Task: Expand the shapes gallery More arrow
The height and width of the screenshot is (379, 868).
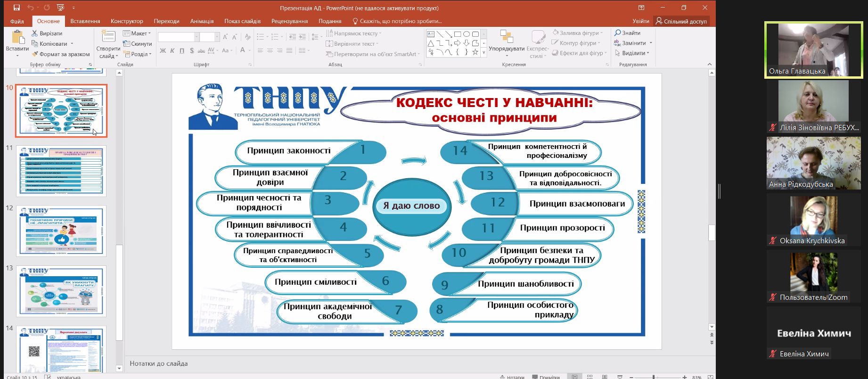Action: [x=484, y=53]
